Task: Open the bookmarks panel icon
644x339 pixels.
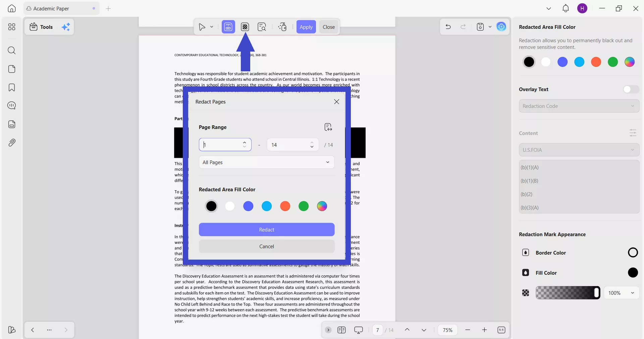Action: coord(12,87)
